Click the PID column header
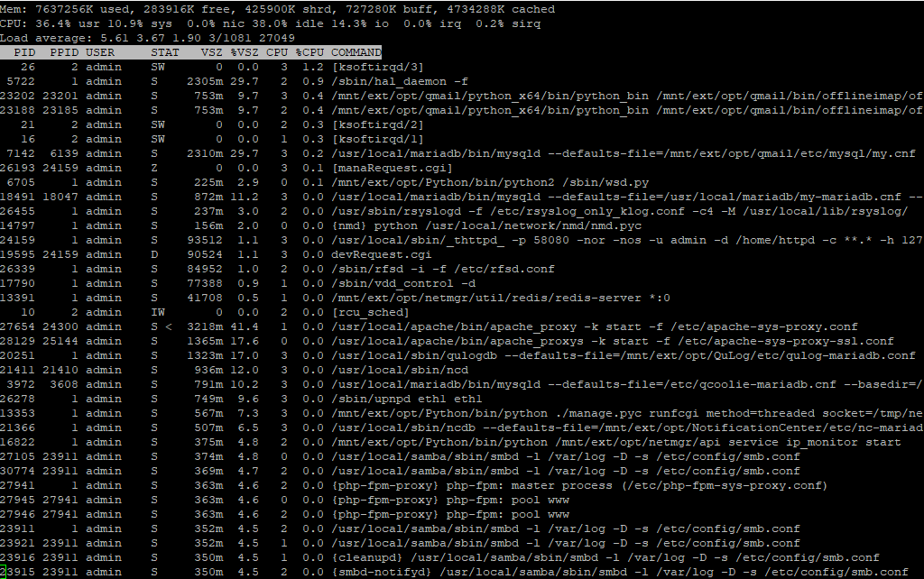Viewport: 924px width, 579px height. pos(24,52)
